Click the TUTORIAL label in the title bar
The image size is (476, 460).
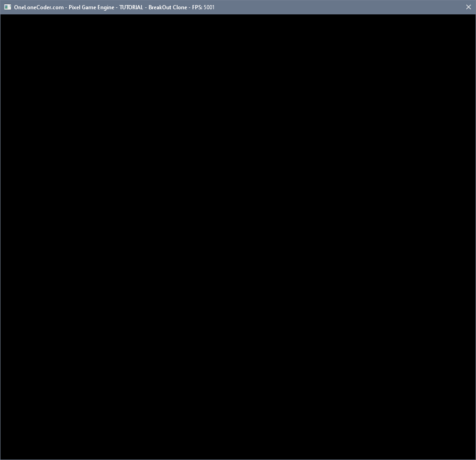131,7
